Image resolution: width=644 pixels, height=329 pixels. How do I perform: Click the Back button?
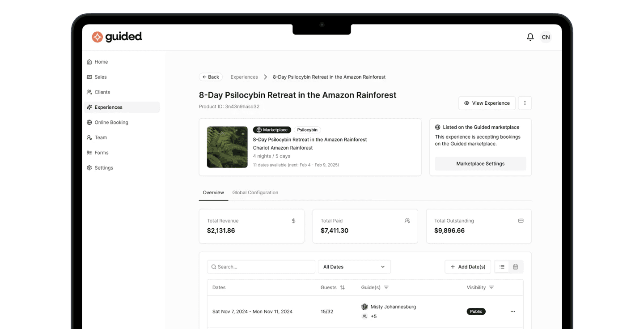[211, 77]
